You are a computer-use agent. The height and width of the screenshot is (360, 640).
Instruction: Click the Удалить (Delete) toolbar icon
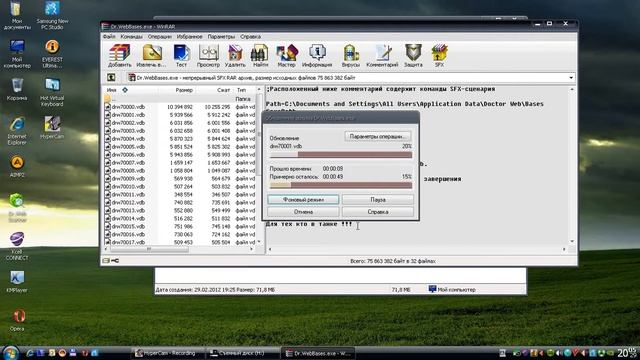coord(235,56)
